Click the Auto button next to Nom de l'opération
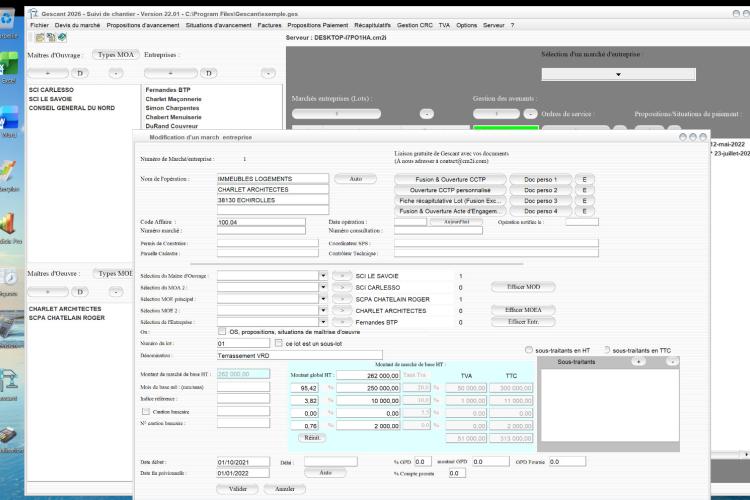This screenshot has width=750, height=500. [355, 178]
